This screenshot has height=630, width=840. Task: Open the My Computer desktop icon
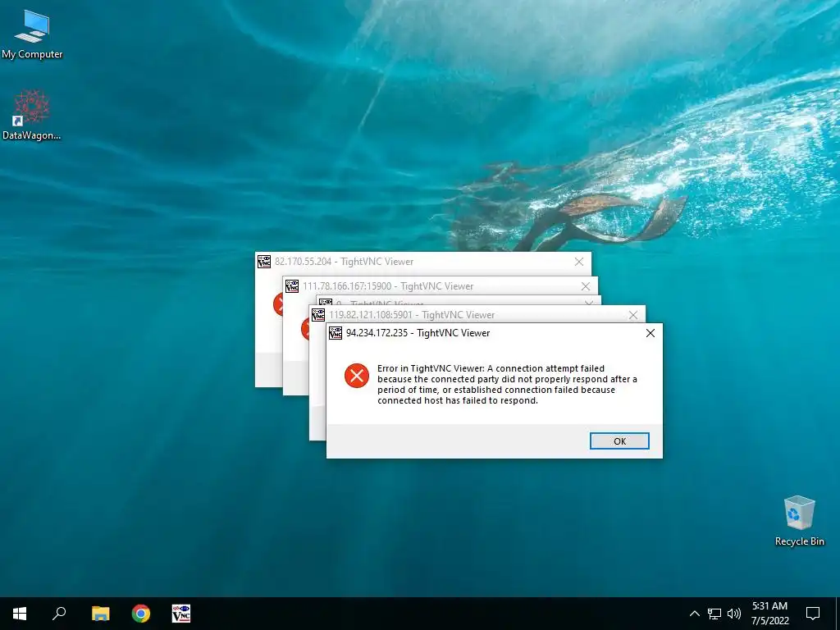point(32,34)
